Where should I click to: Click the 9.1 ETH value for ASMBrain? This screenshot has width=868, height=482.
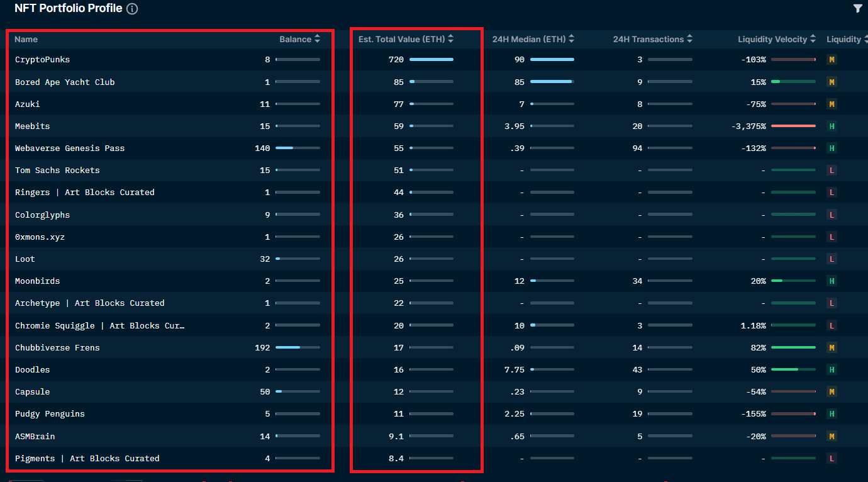click(396, 436)
